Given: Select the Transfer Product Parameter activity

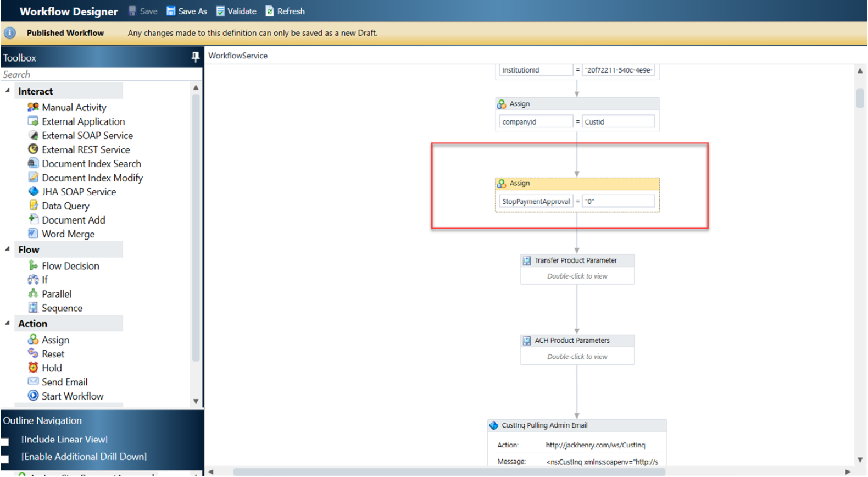Looking at the screenshot, I should point(576,260).
